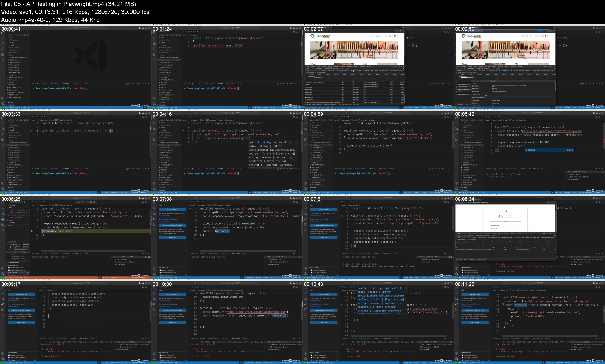Open Extensions icon in the 00:00:41 frame
This screenshot has width=605, height=364.
point(3,54)
